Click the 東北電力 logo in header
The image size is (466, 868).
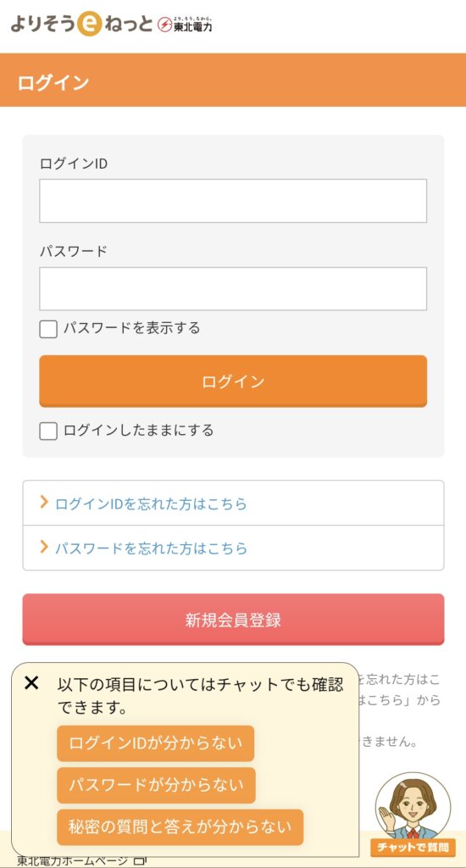pyautogui.click(x=186, y=25)
